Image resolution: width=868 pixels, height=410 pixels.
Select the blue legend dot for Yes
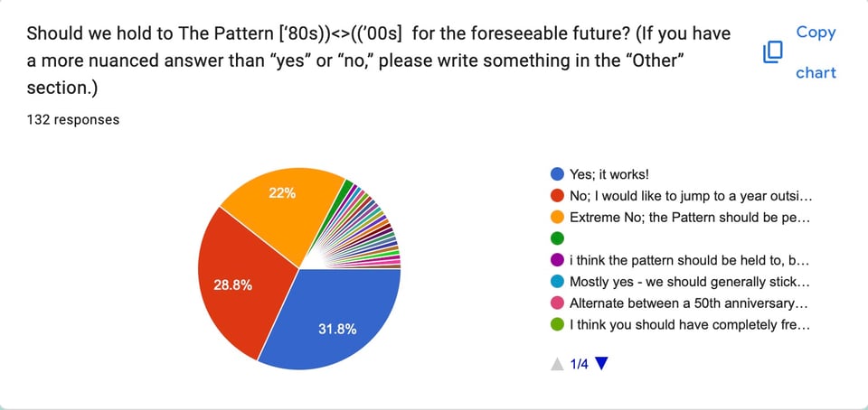tap(558, 174)
